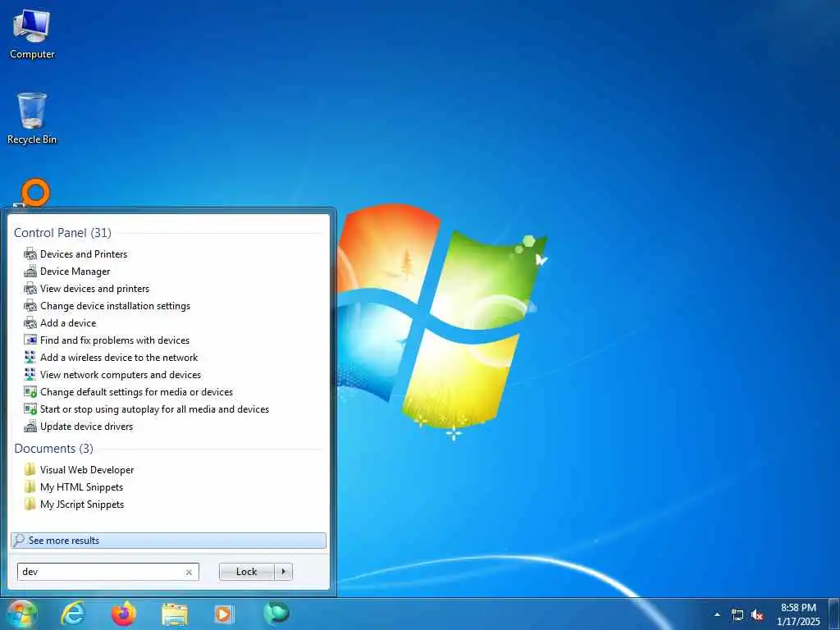Click the network status tray icon
The image size is (840, 630).
(x=737, y=615)
